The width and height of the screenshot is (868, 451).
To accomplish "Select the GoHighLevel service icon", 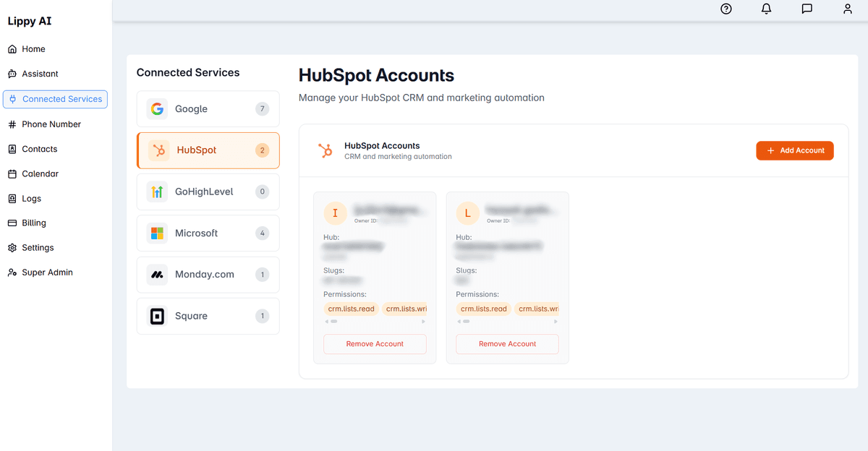I will (x=157, y=192).
